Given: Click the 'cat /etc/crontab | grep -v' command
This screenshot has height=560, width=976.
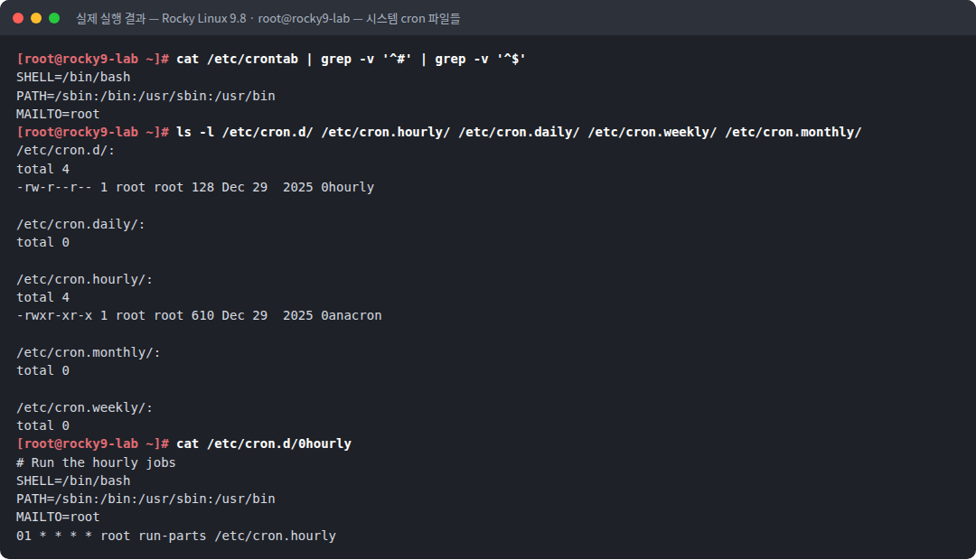Looking at the screenshot, I should pyautogui.click(x=351, y=59).
